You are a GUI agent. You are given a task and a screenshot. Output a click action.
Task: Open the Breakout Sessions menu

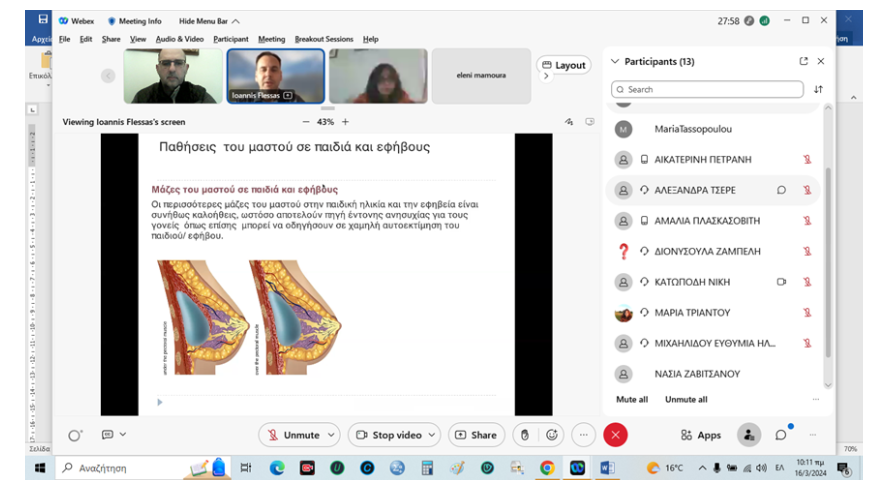(323, 39)
